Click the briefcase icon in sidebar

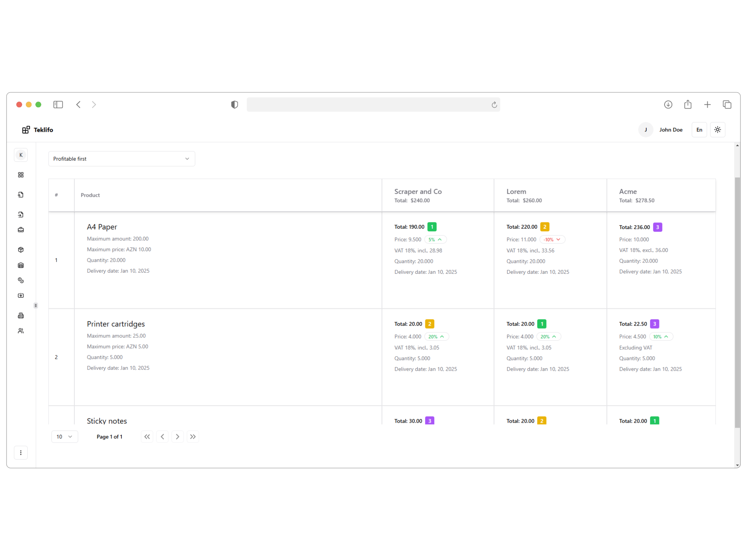(x=21, y=230)
